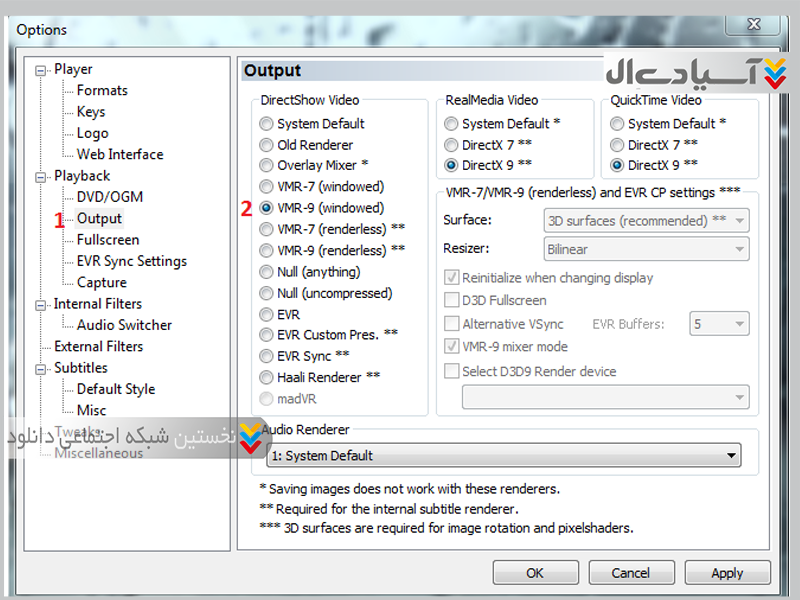
Task: Choose the System Default DirectShow renderer
Action: [x=266, y=124]
